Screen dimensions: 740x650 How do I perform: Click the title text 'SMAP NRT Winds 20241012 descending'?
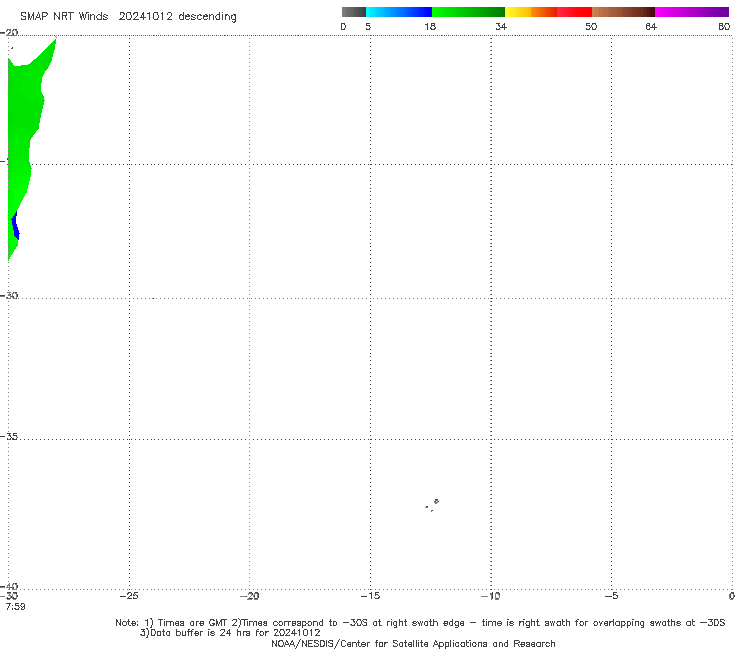point(128,16)
